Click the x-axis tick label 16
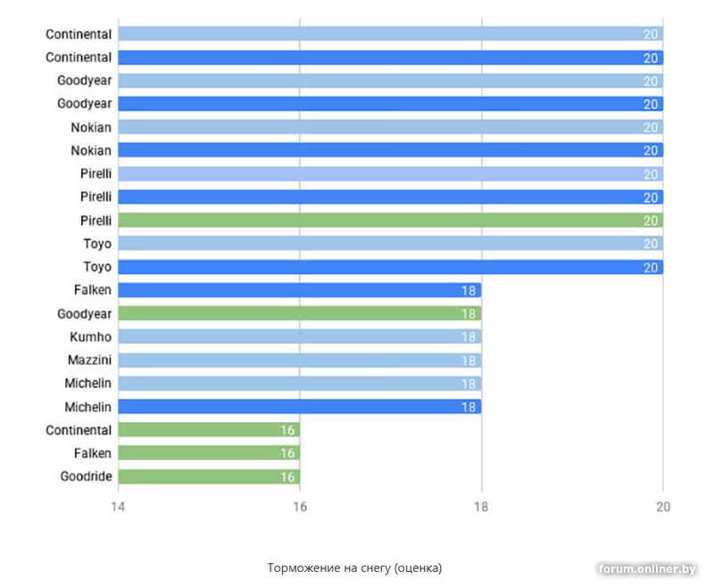714x588 pixels. (300, 508)
